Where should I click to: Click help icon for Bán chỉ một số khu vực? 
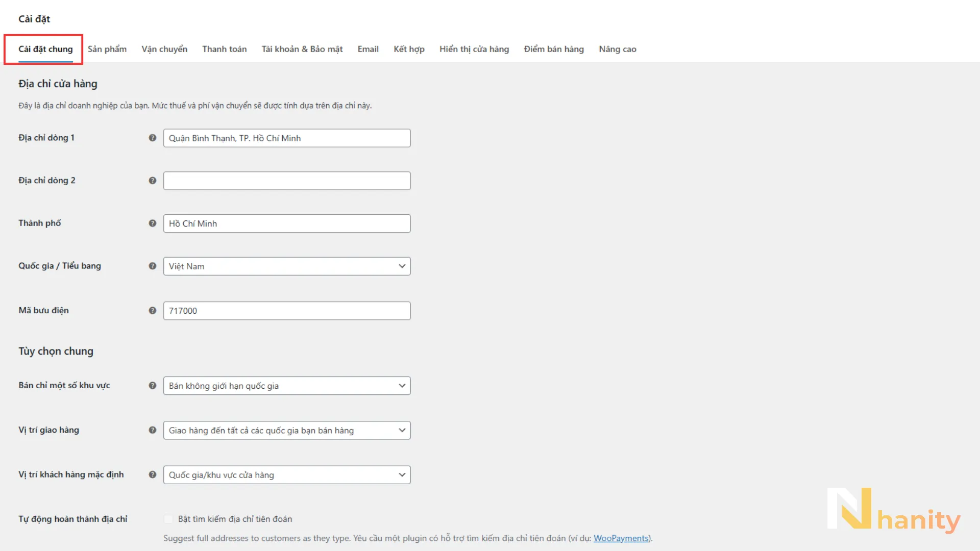(152, 386)
